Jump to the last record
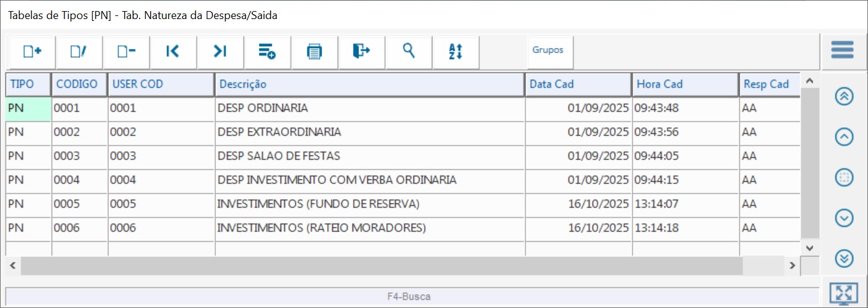Image resolution: width=868 pixels, height=308 pixels. pos(220,52)
